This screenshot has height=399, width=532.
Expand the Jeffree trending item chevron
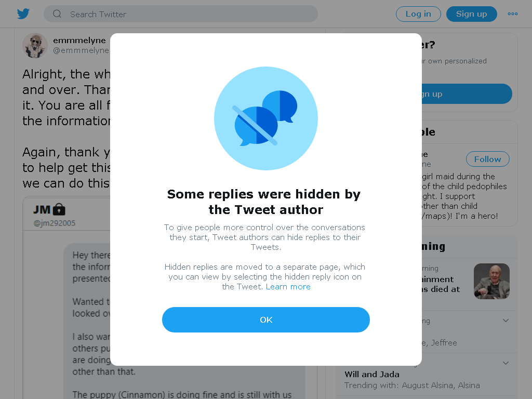click(506, 321)
